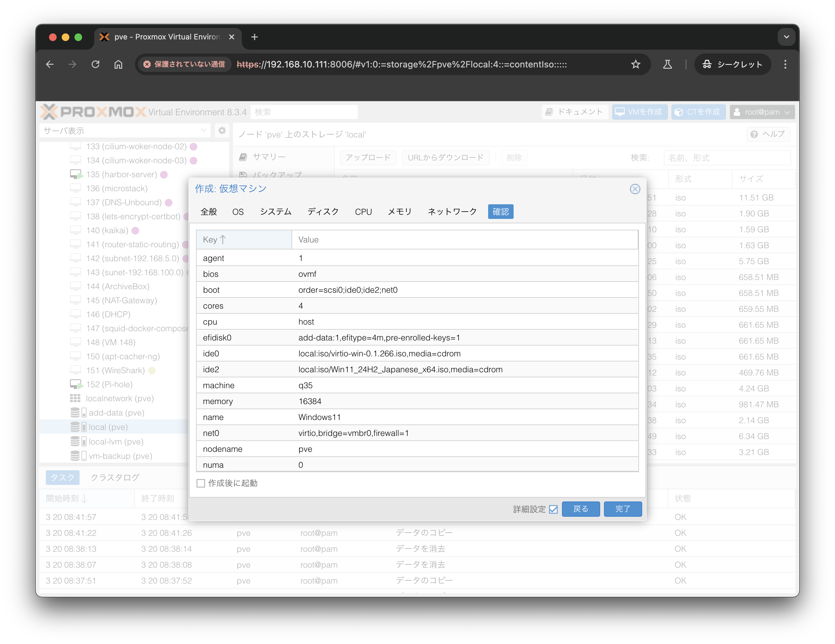Bookmark page with star icon

pos(635,64)
